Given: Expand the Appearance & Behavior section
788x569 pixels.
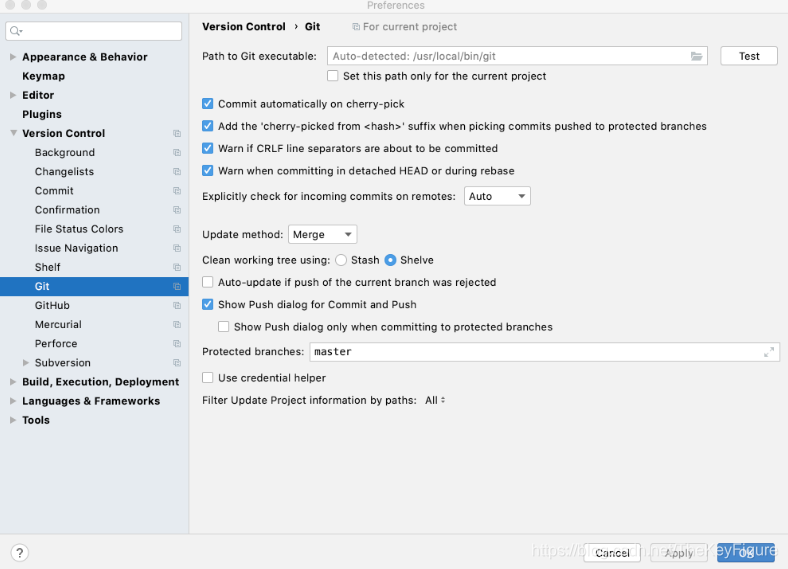Looking at the screenshot, I should (13, 57).
